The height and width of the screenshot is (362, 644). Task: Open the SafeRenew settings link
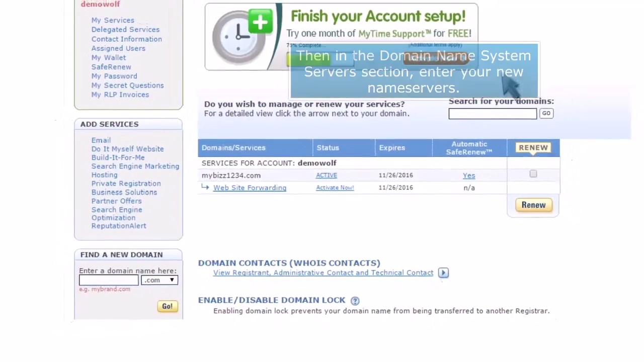111,67
